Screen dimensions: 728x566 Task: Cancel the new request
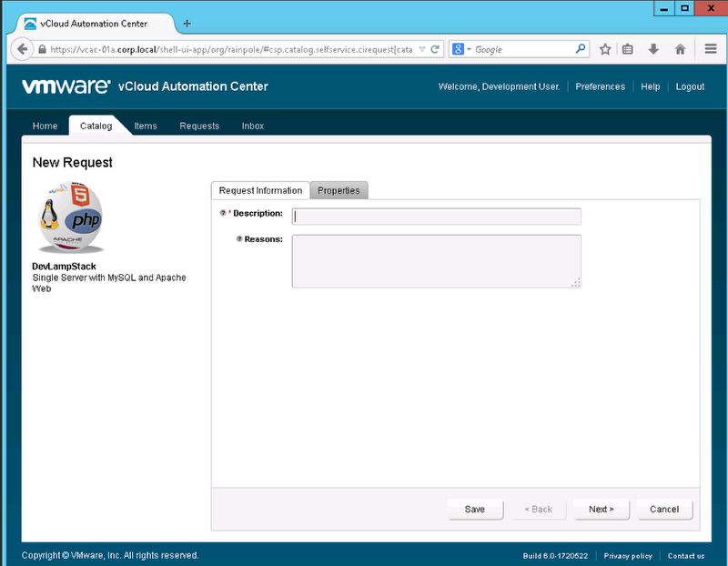tap(664, 510)
